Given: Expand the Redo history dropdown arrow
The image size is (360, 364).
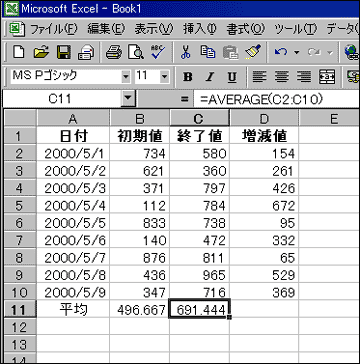Looking at the screenshot, I should [330, 53].
